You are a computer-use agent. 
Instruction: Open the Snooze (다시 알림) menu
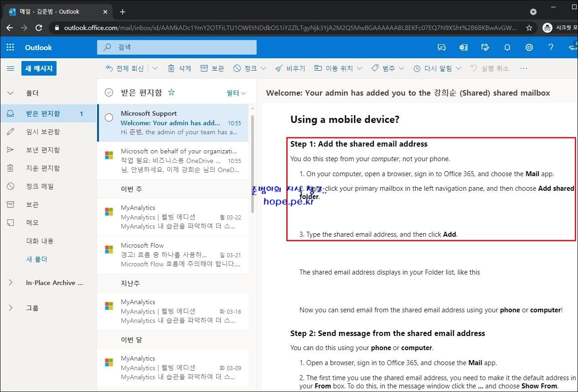point(433,68)
